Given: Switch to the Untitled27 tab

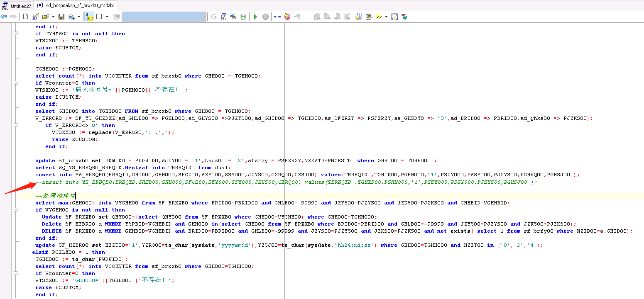Looking at the screenshot, I should (17, 6).
